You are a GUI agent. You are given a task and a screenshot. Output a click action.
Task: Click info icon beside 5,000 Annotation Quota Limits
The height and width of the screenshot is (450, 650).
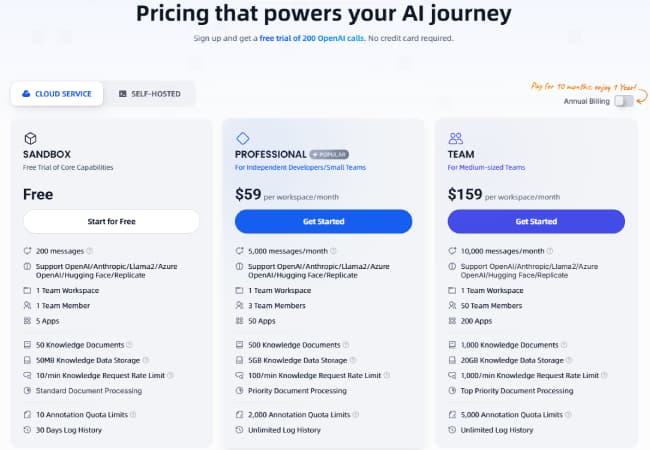point(568,415)
